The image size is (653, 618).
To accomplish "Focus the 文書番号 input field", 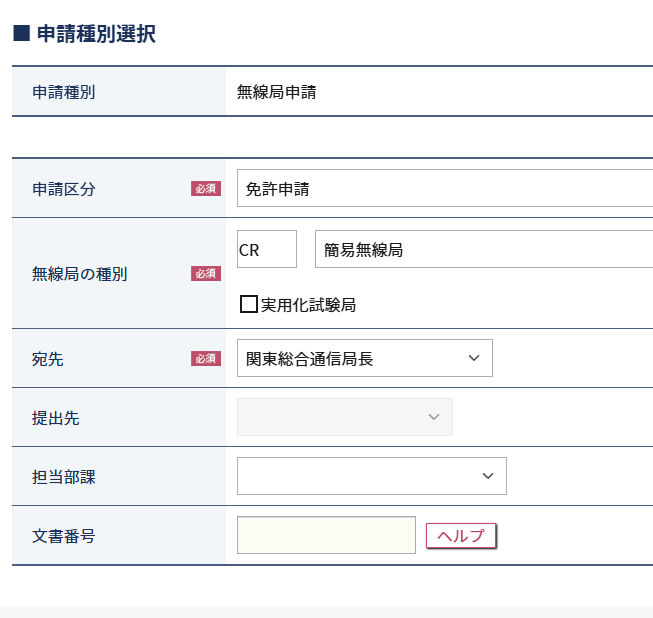I will click(326, 535).
